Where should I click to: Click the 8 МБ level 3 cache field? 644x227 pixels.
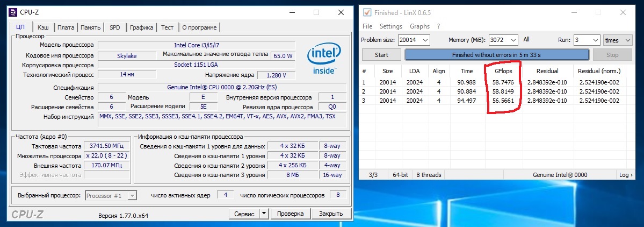(292, 175)
